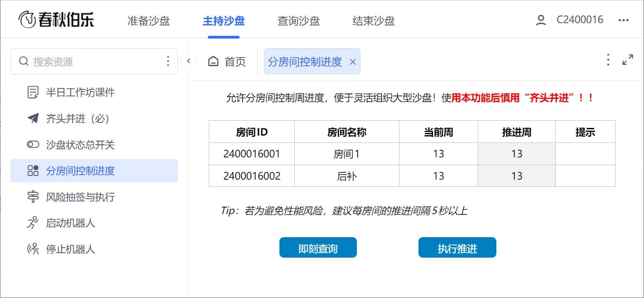Click the 启动机器人 running figure icon

33,223
